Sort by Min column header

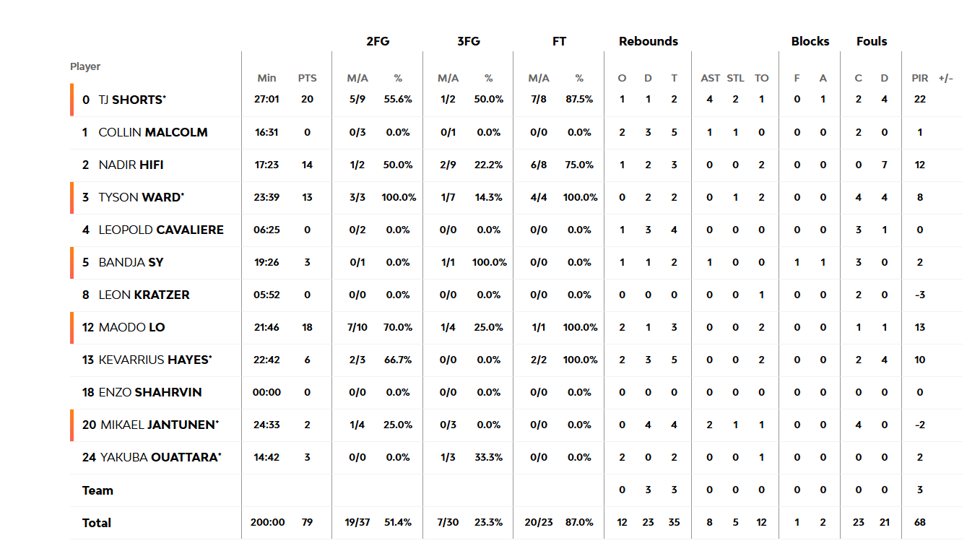[266, 78]
